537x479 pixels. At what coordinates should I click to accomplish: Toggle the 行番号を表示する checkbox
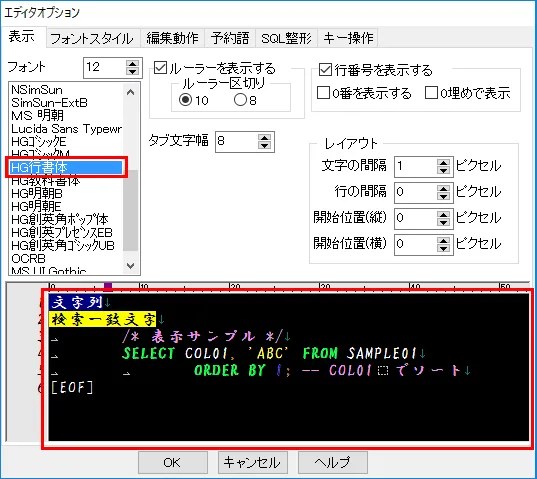pyautogui.click(x=325, y=70)
